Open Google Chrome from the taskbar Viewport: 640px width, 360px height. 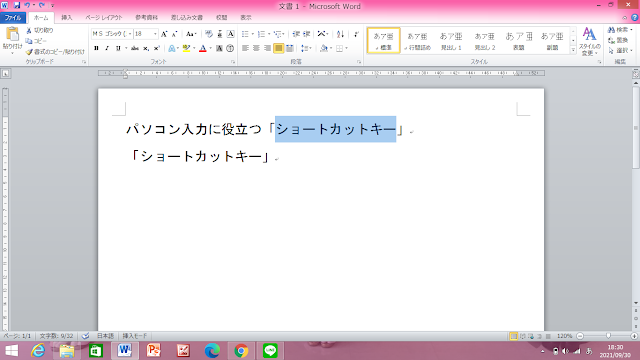coord(241,351)
